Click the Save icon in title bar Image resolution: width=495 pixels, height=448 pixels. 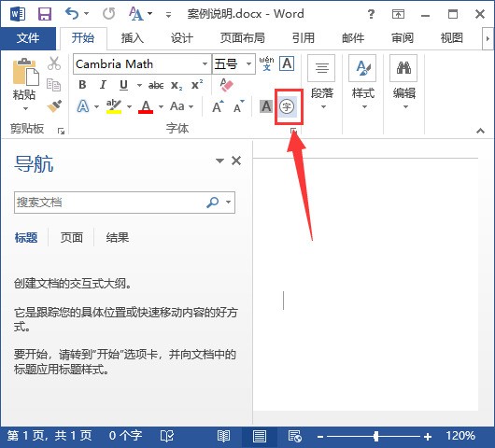(x=45, y=14)
